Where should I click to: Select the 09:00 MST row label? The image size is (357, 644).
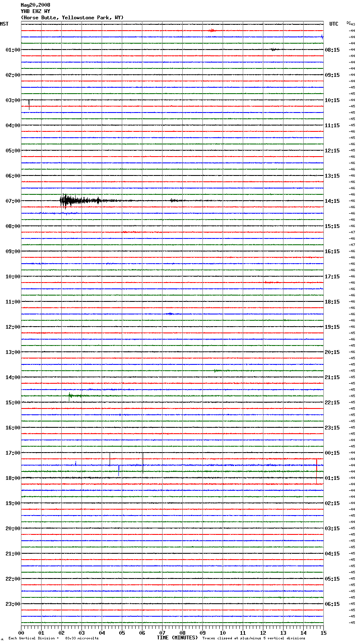[13, 251]
